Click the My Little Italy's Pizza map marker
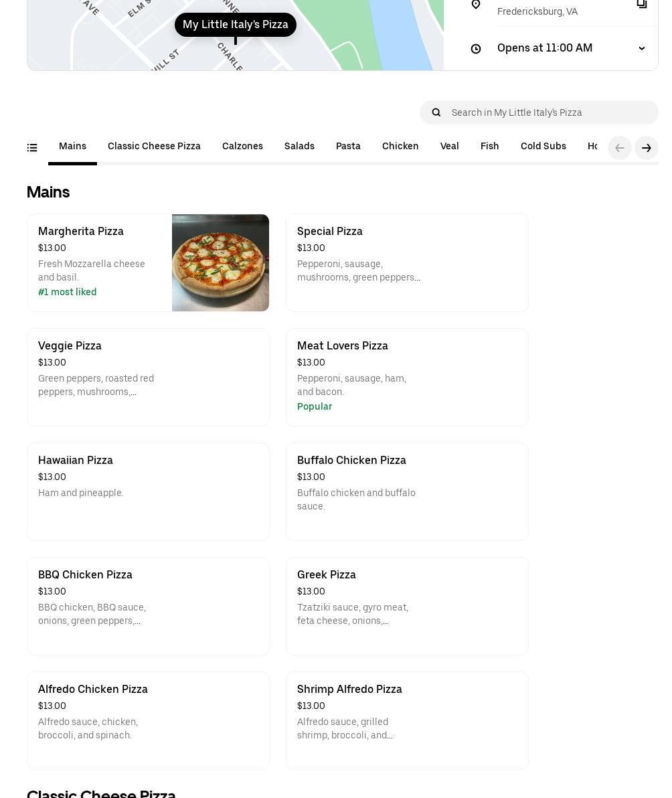 [235, 25]
